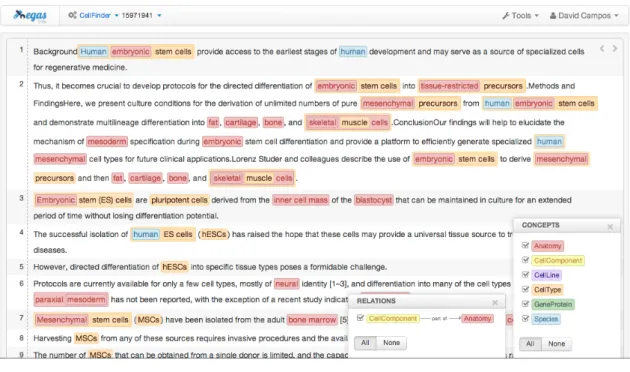The width and height of the screenshot is (630, 372).
Task: Click the purple CellLine concept label
Action: (546, 275)
